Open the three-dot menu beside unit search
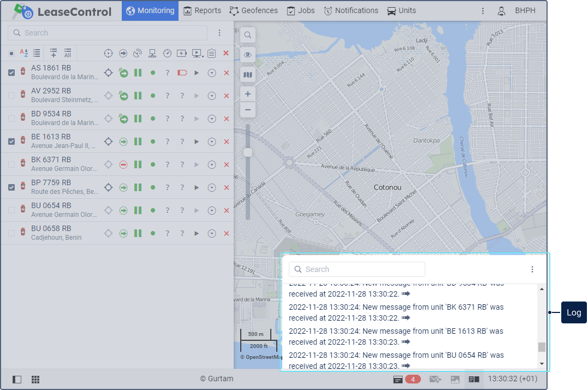 (x=219, y=33)
